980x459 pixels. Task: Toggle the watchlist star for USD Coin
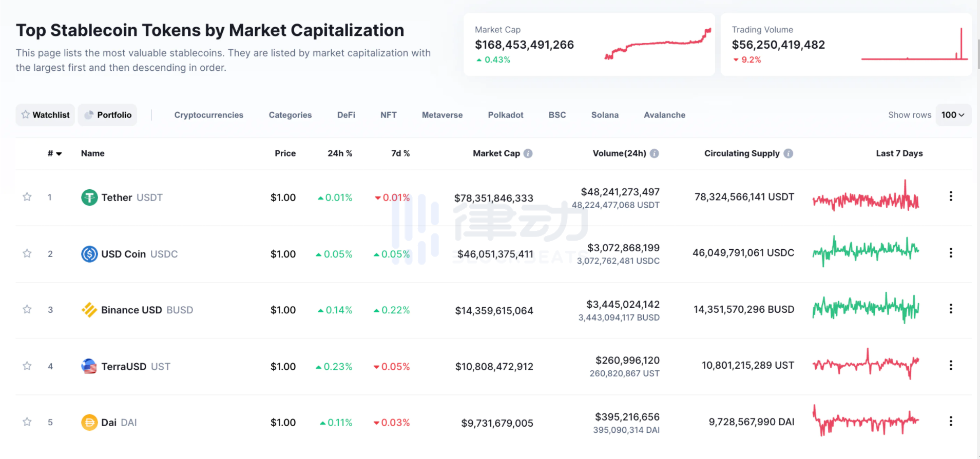pyautogui.click(x=27, y=253)
